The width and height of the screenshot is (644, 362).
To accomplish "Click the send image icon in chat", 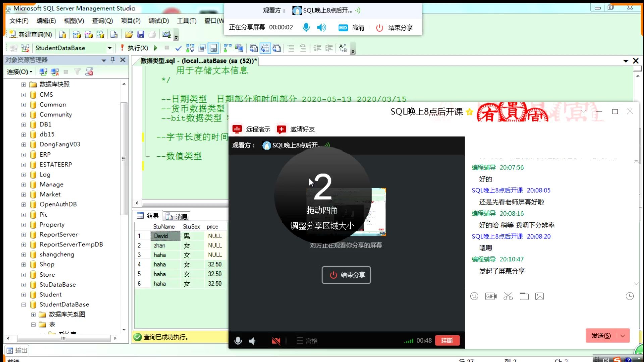I will (x=539, y=296).
